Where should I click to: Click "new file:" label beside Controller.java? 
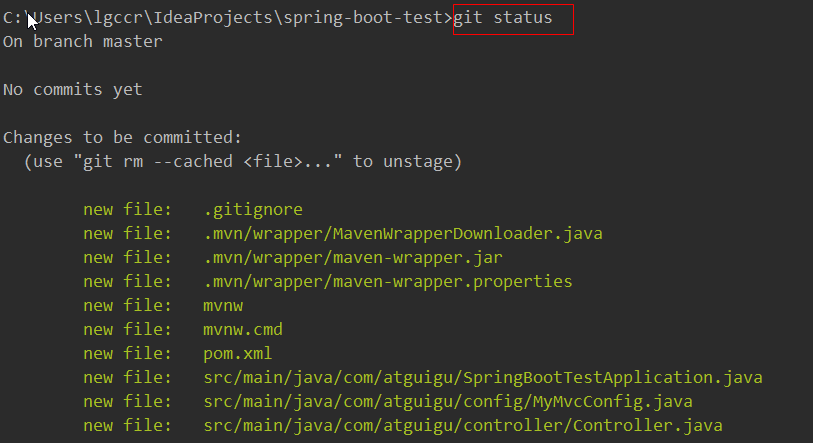pyautogui.click(x=128, y=426)
